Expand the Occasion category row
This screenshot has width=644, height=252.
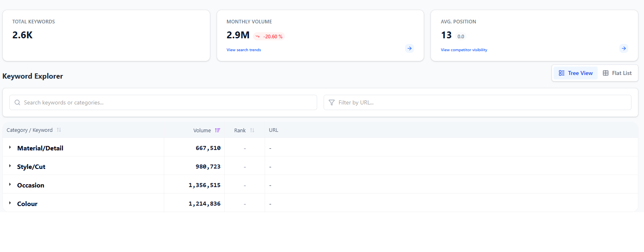[x=10, y=185]
